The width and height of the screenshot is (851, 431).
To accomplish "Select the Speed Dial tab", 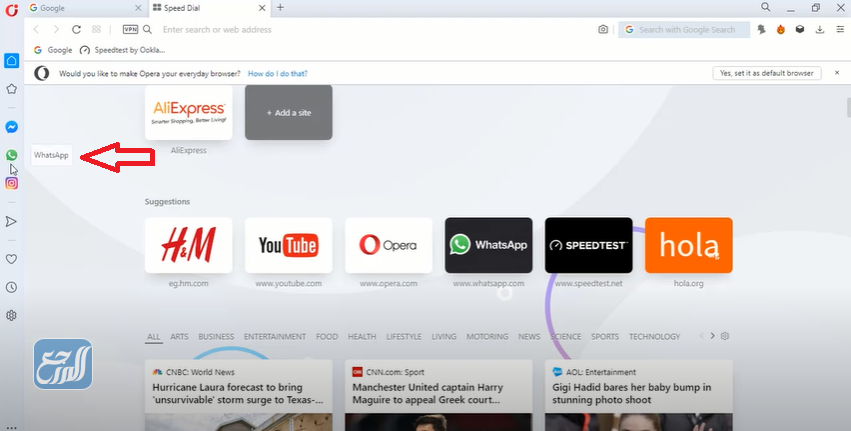I will click(209, 8).
